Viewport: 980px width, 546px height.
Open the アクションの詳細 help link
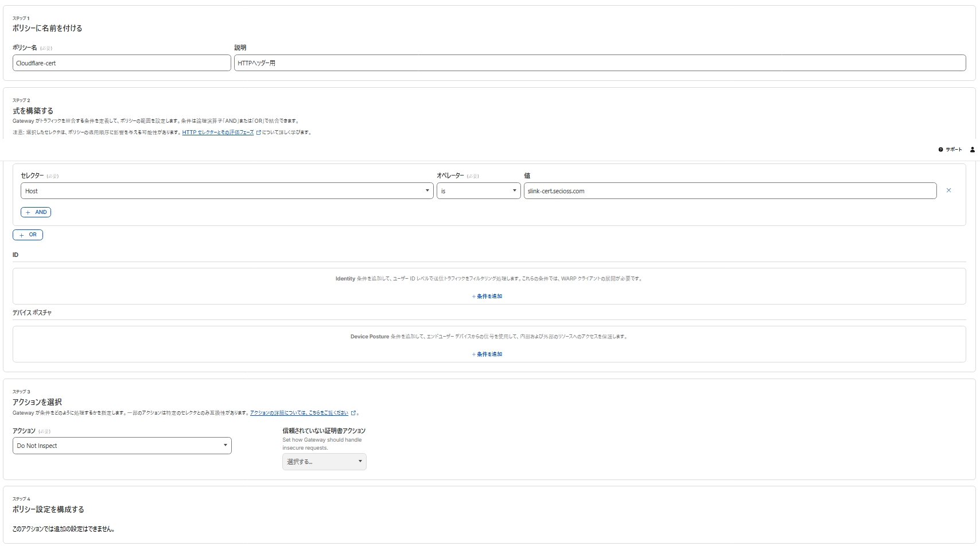pos(299,413)
